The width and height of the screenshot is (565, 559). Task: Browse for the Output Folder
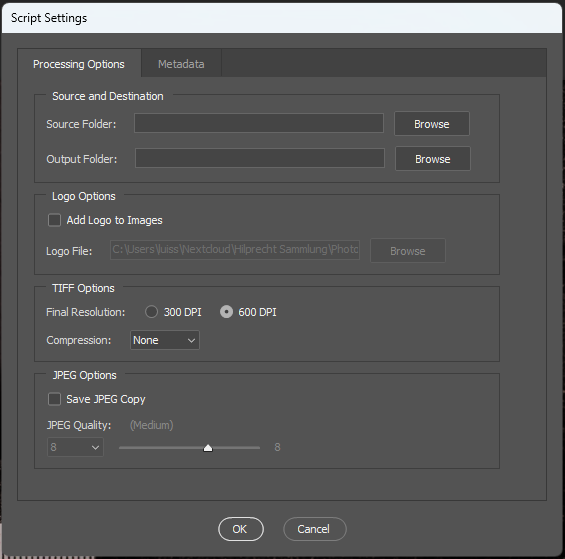point(432,159)
